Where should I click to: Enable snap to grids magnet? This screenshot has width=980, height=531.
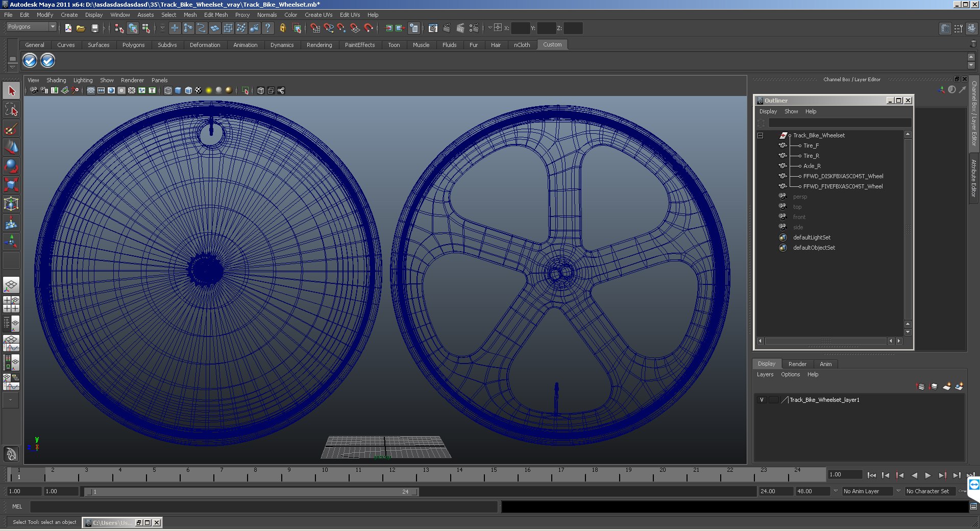(x=315, y=28)
